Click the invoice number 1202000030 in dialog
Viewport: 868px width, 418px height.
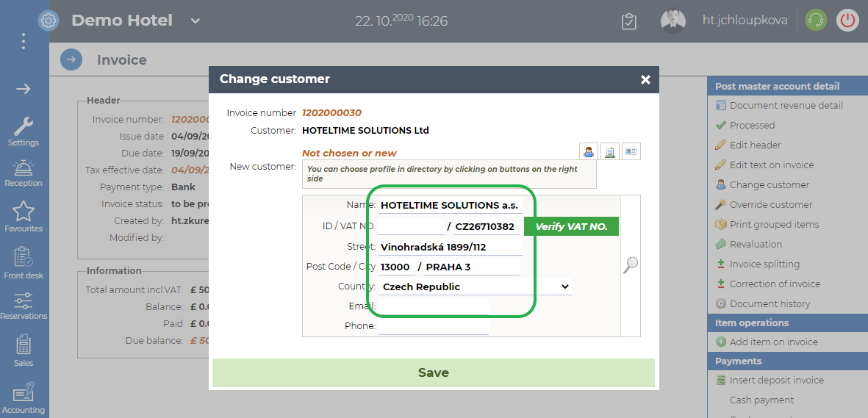pyautogui.click(x=331, y=113)
